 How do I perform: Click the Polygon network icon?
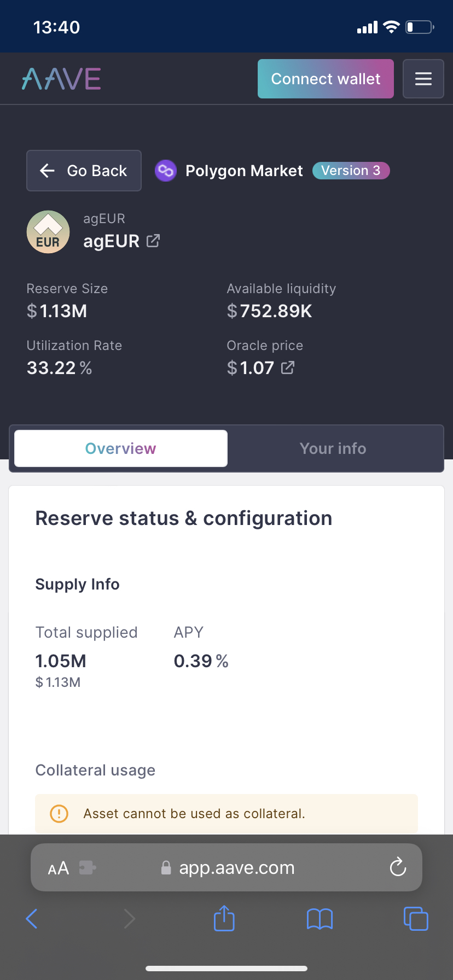(165, 171)
